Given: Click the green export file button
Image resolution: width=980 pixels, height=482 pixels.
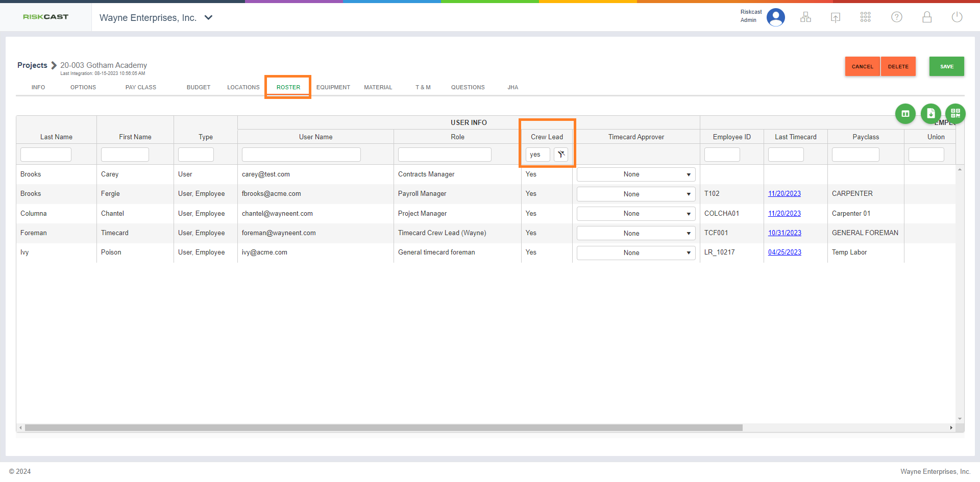Looking at the screenshot, I should 930,114.
